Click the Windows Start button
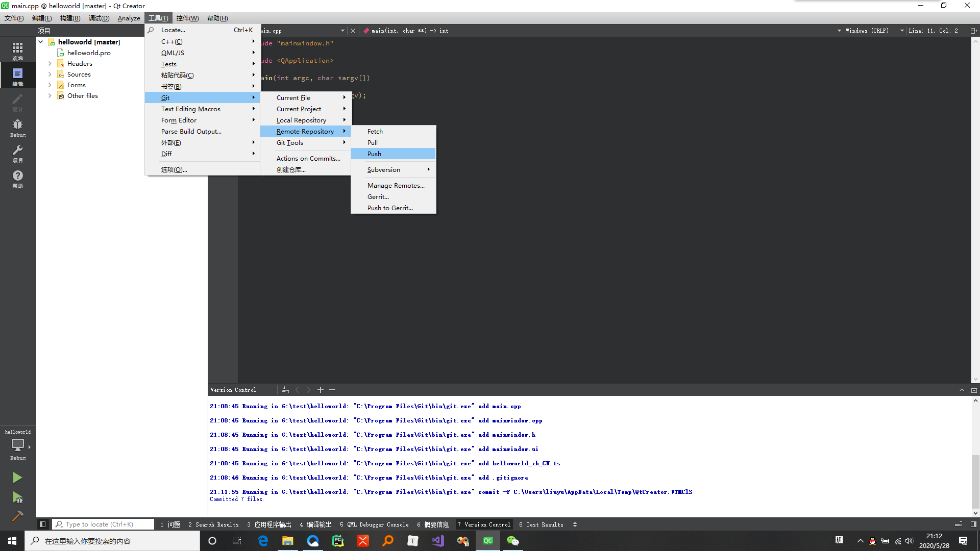 coord(12,541)
